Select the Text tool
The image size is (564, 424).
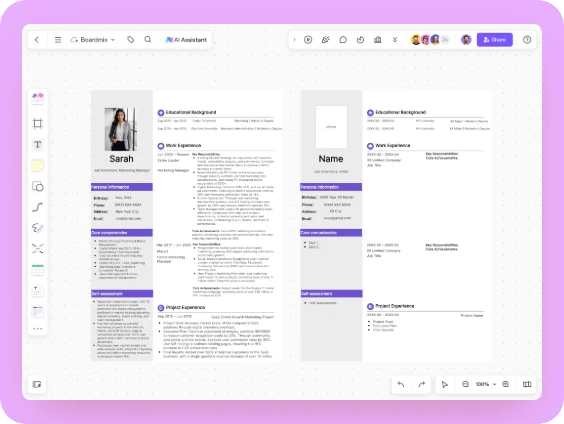pos(37,145)
